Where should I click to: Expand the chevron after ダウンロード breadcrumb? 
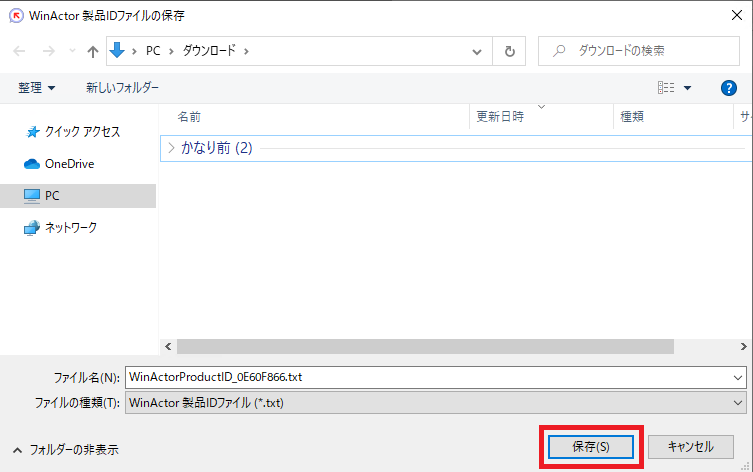point(246,51)
